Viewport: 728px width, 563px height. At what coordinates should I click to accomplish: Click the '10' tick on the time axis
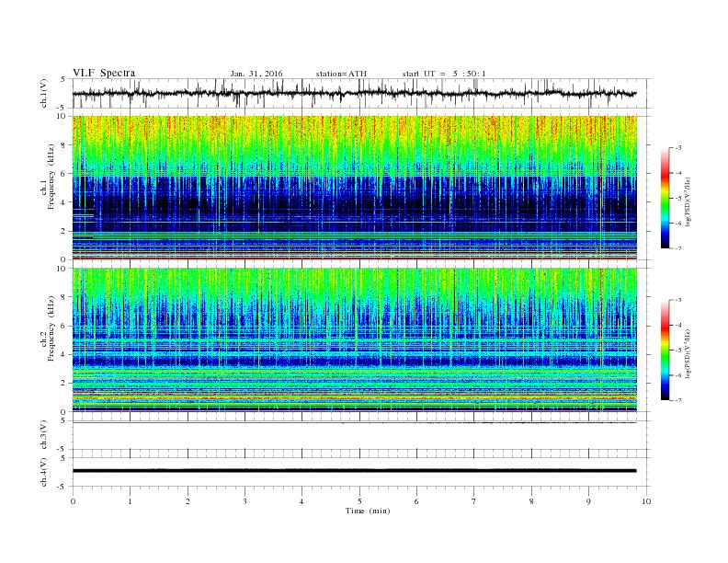(646, 501)
